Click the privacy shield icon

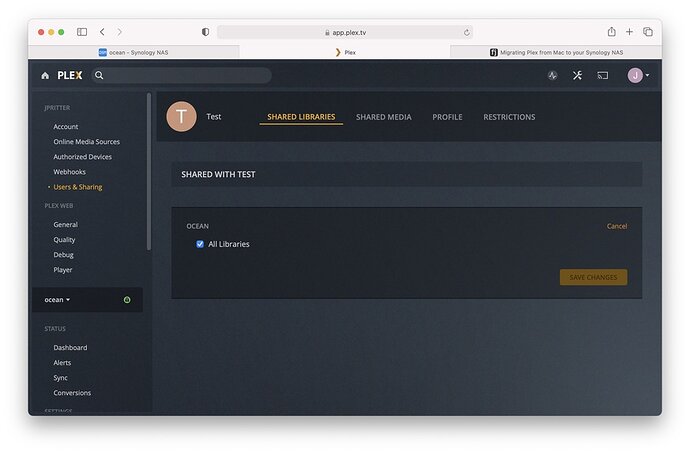point(205,32)
